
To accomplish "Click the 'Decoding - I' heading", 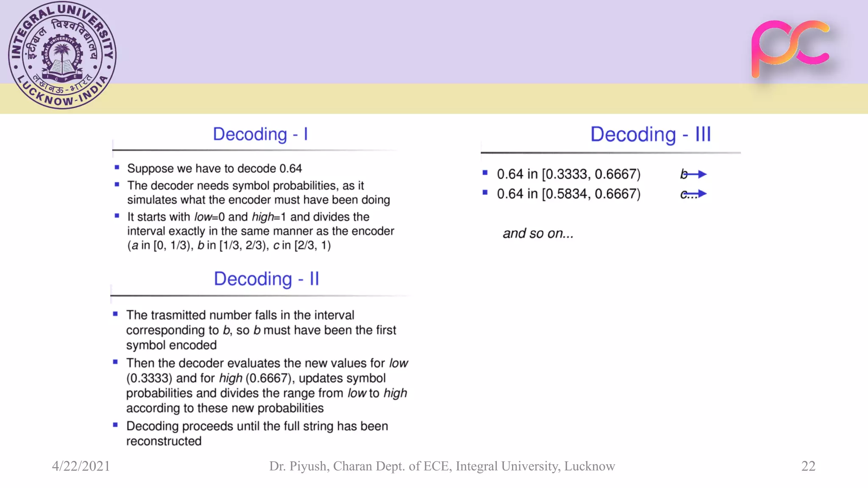I will point(260,134).
